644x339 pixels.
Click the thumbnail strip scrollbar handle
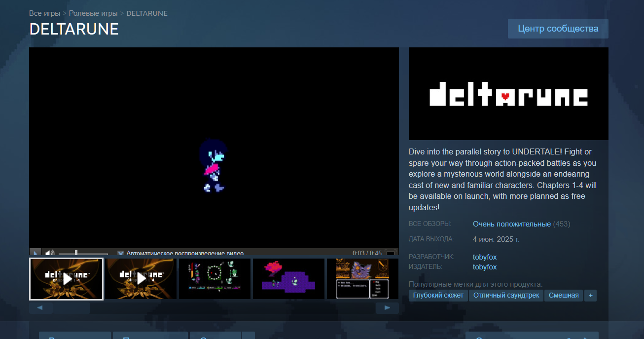(x=72, y=308)
